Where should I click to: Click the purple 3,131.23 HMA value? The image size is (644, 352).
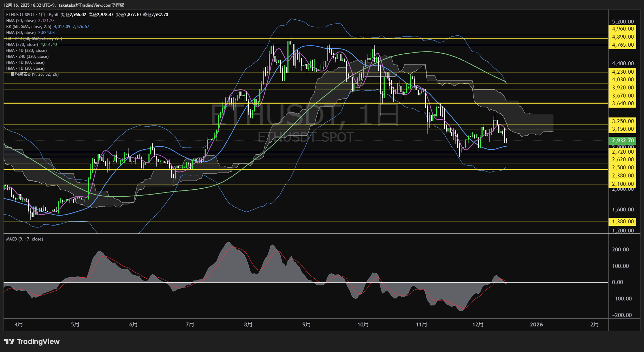[x=46, y=21]
